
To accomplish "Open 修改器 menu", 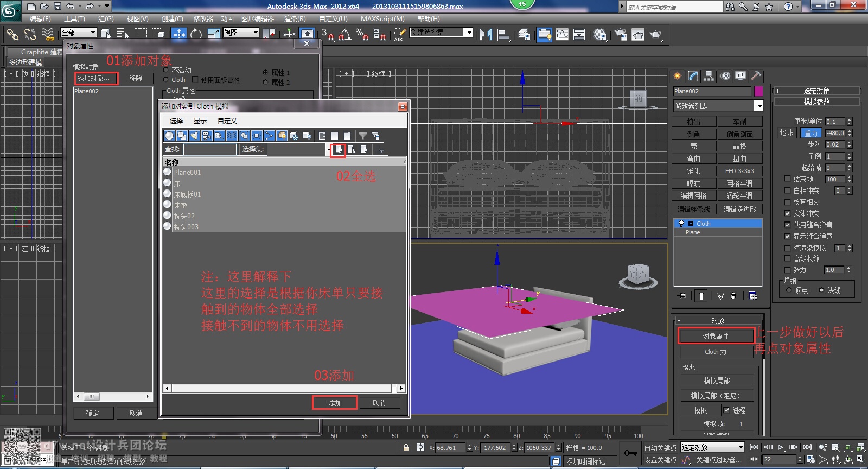I will click(x=203, y=18).
